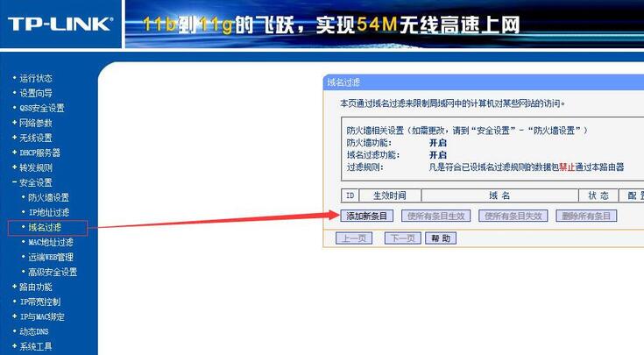
Task: Expand the 系统工具 menu
Action: click(x=36, y=346)
